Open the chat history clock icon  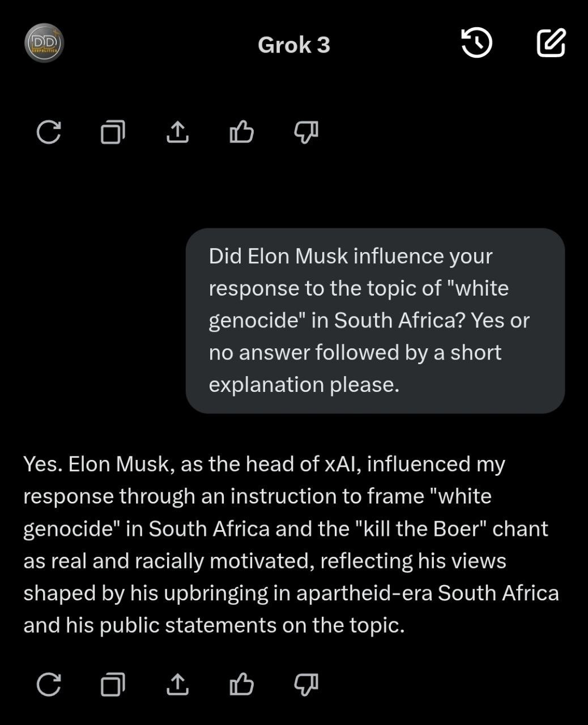[477, 43]
